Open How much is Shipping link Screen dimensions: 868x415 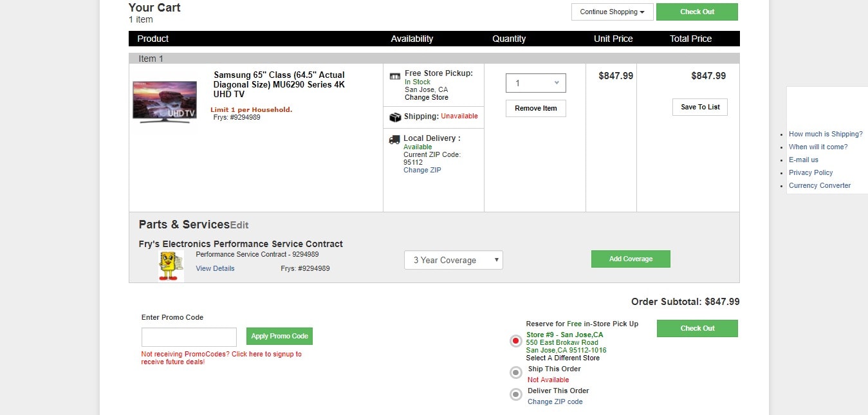826,134
